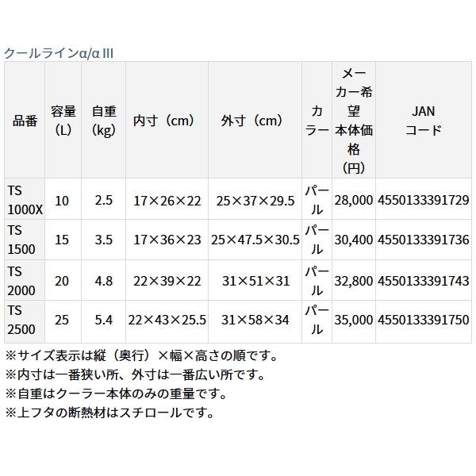The width and height of the screenshot is (476, 476).
Task: Click JAN code 4550133391743
Action: (424, 281)
